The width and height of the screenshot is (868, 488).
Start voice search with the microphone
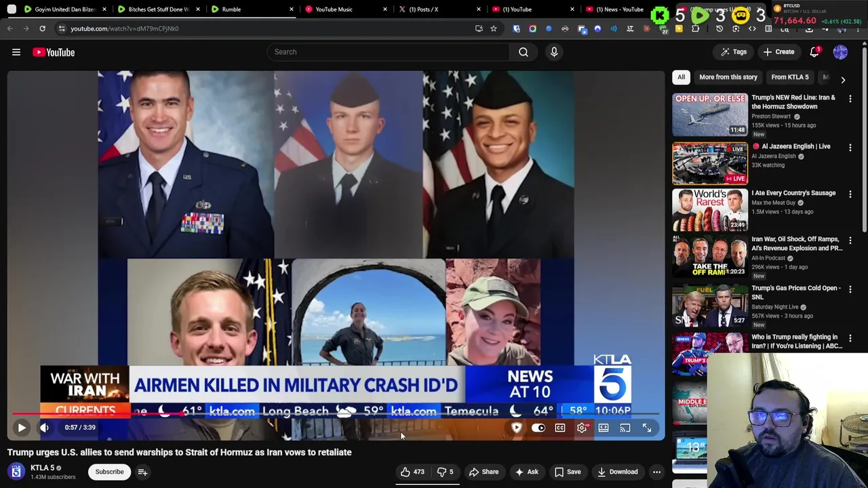554,52
